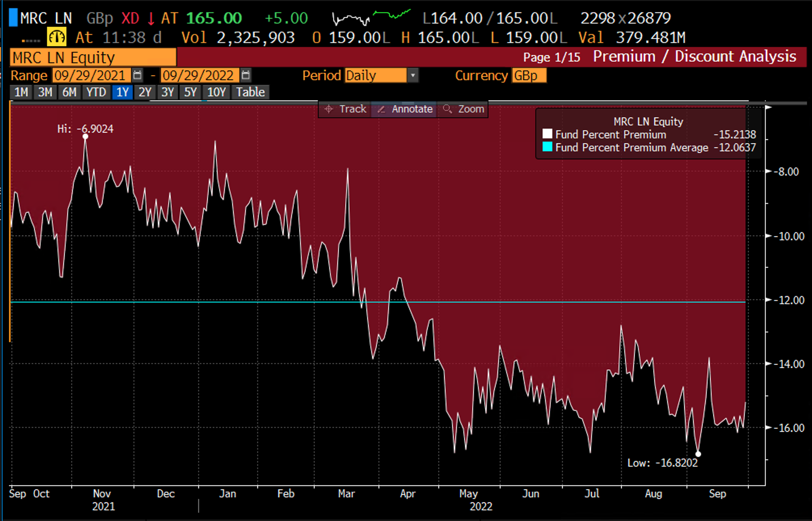Click the XD ex-dividend flag
Screen dimensions: 812x521
[x=130, y=18]
